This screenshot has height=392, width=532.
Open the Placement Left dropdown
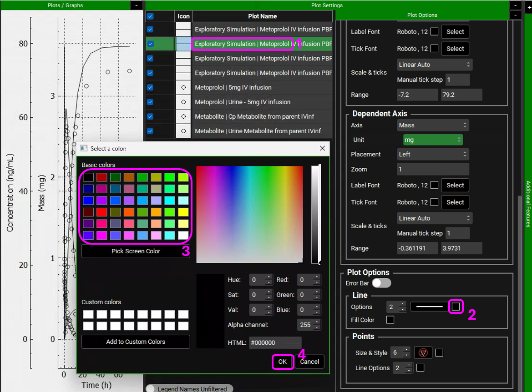432,154
